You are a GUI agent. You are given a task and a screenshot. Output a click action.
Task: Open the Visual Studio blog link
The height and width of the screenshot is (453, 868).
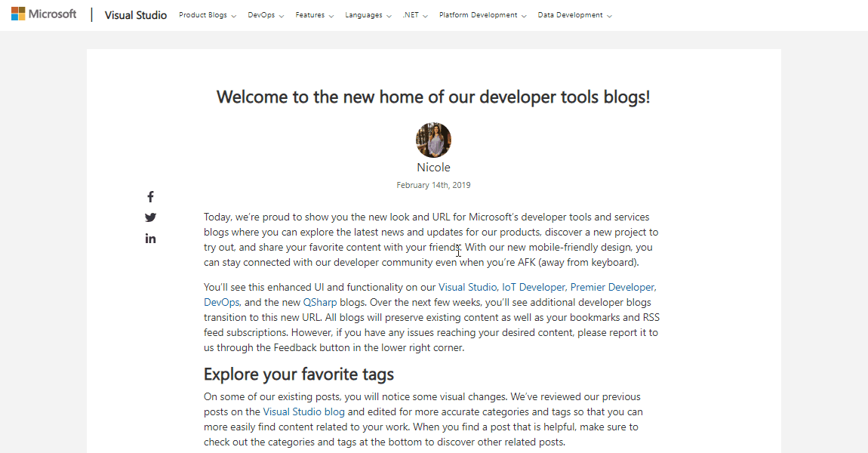click(303, 411)
